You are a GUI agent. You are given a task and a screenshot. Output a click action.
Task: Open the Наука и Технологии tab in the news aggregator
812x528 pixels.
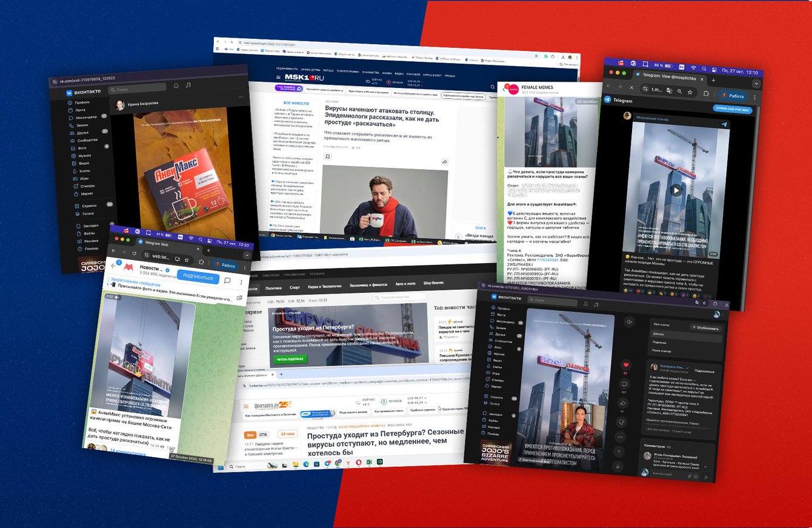pyautogui.click(x=325, y=287)
